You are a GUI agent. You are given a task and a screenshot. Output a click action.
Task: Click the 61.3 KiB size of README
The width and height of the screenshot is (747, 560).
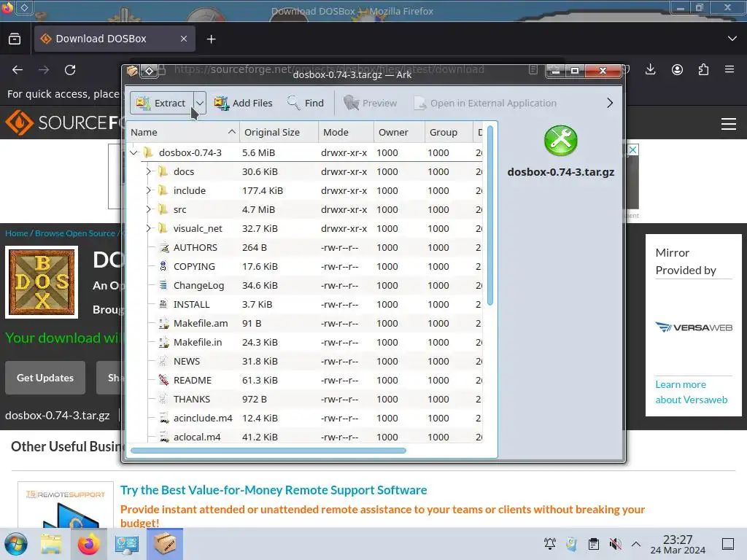[x=260, y=380]
